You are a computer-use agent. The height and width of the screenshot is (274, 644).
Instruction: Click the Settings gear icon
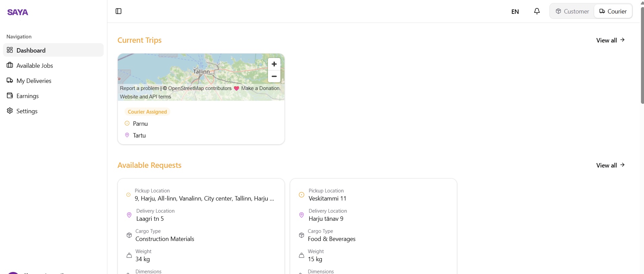10,111
